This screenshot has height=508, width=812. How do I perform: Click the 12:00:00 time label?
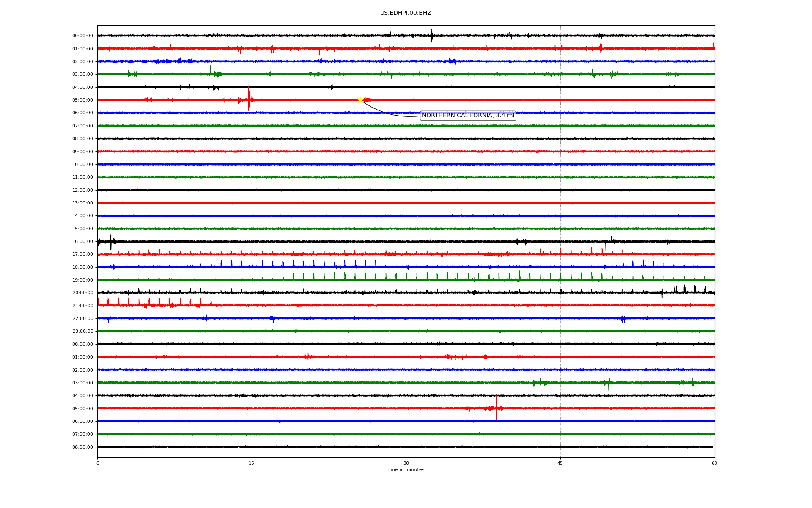coord(82,190)
